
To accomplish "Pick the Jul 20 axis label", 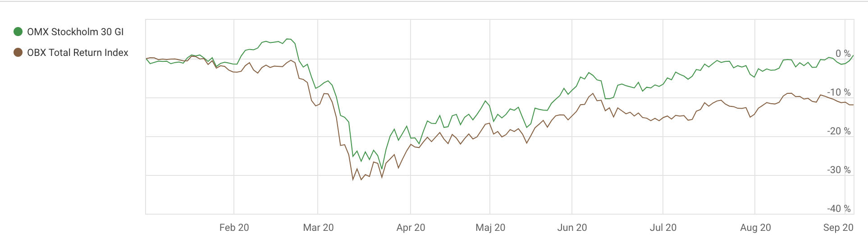I will [663, 228].
